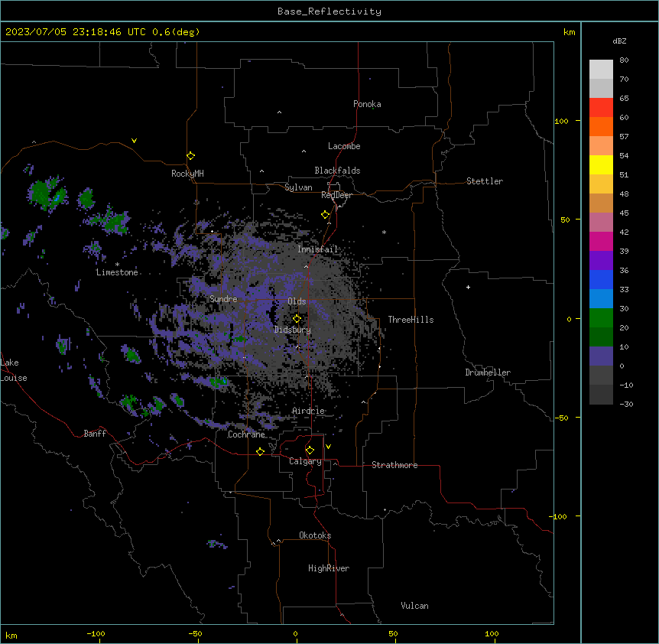Click the Lacombe city label

[344, 146]
